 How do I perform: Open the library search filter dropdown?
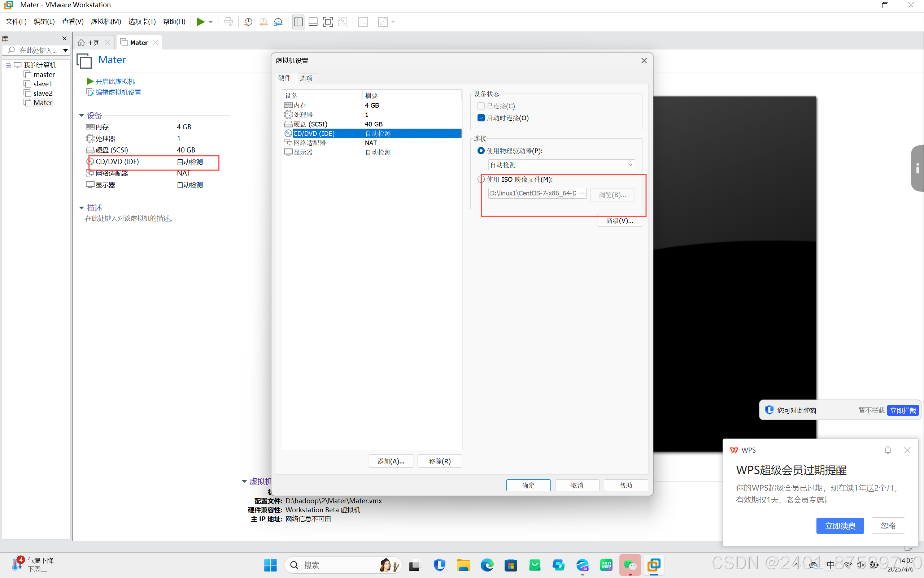point(65,50)
